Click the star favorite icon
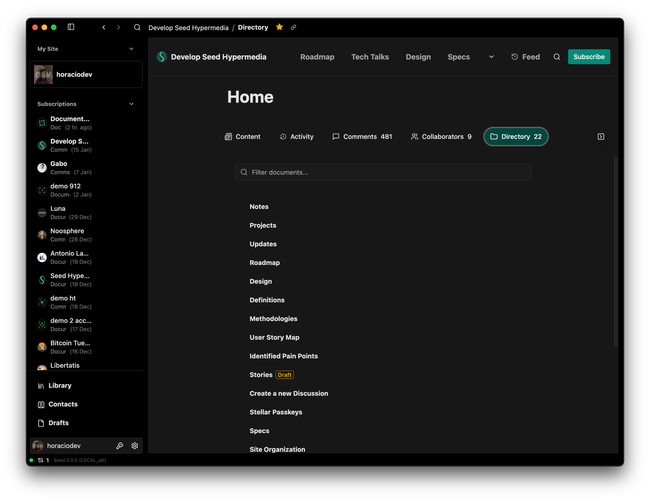 click(279, 27)
